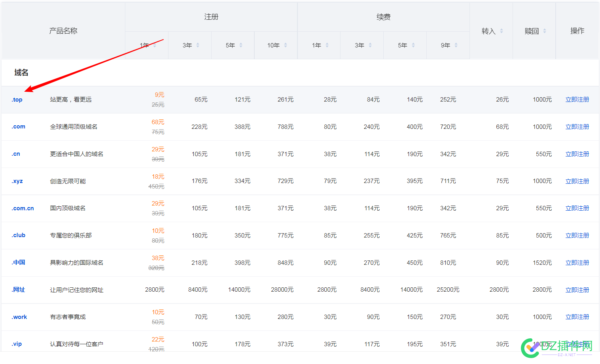Viewport: 600px width, 364px height.
Task: Select .网址 9-year renewal price 25200元
Action: pos(448,290)
